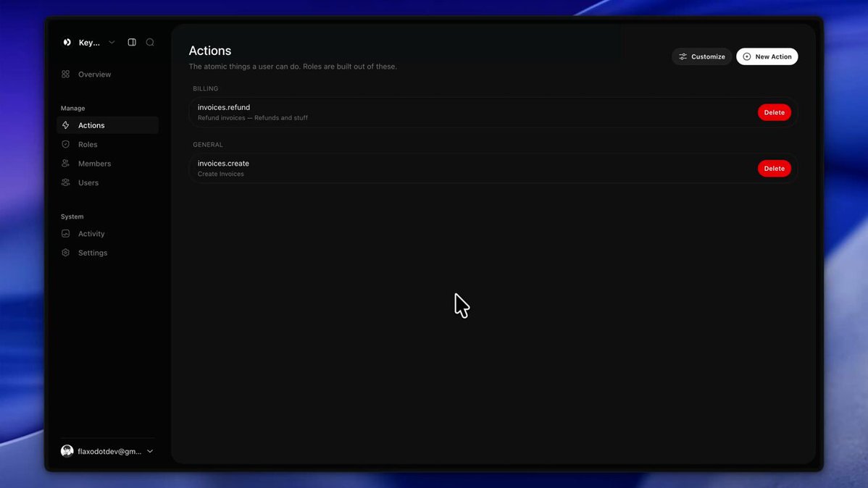
Task: Select Actions in the Manage section
Action: pyautogui.click(x=107, y=125)
